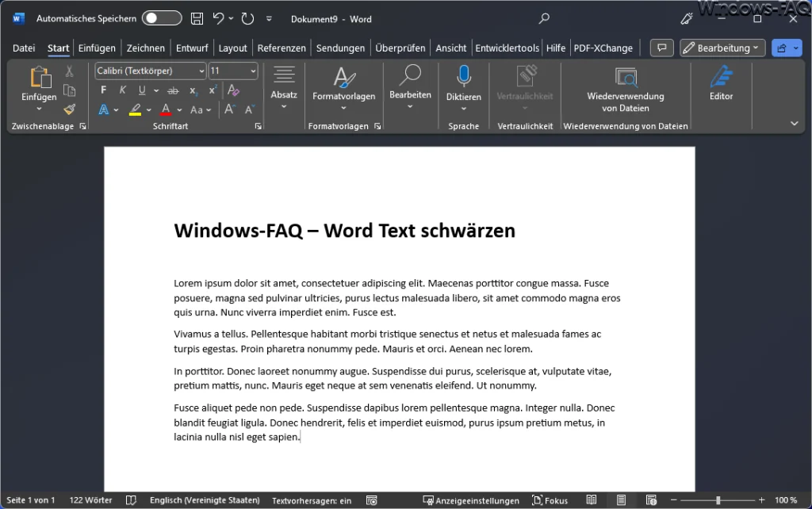The image size is (812, 509).
Task: Apply yellow text highlight color
Action: click(x=135, y=109)
